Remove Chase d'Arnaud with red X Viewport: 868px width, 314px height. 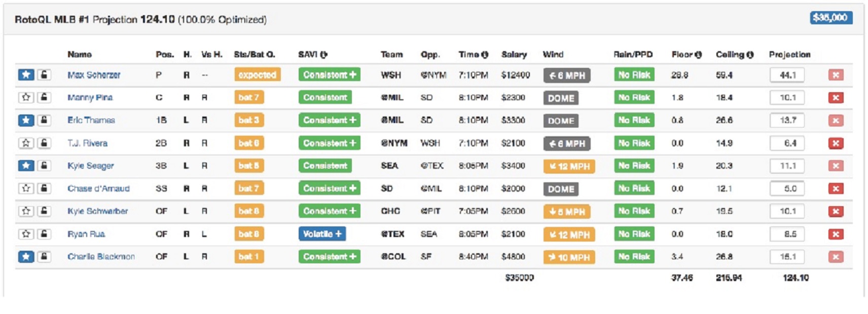[x=836, y=189]
